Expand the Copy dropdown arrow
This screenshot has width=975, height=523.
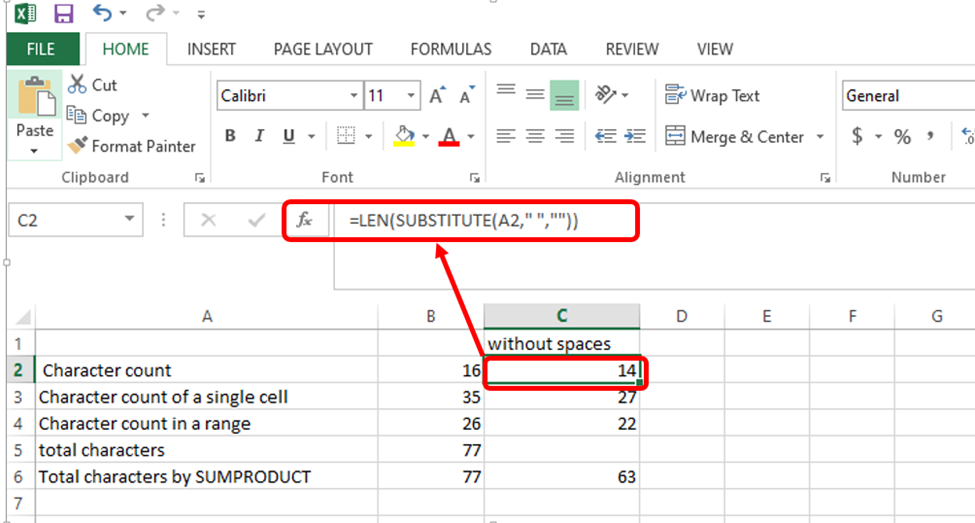pyautogui.click(x=146, y=116)
